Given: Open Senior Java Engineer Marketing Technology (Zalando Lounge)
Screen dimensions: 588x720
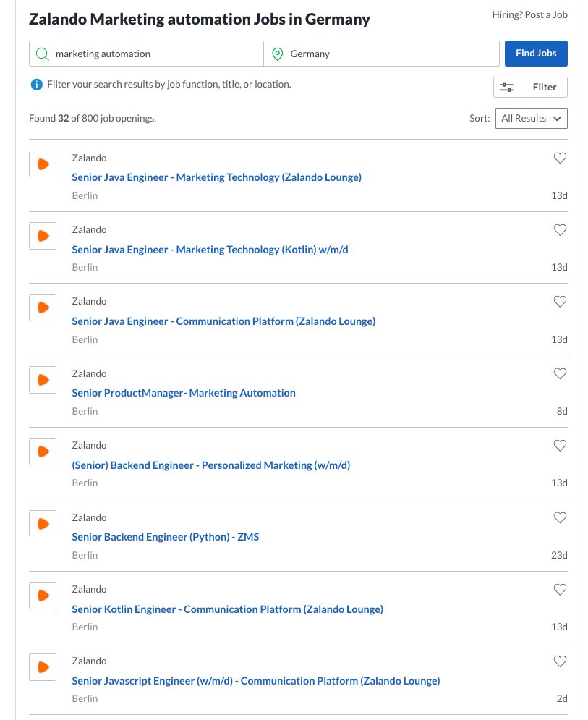Looking at the screenshot, I should (x=217, y=177).
